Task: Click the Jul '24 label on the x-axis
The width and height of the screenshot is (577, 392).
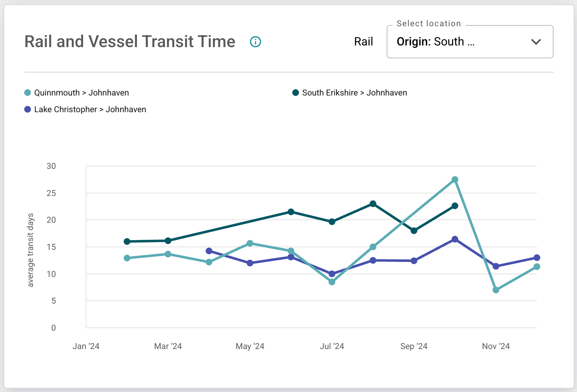Action: tap(332, 346)
